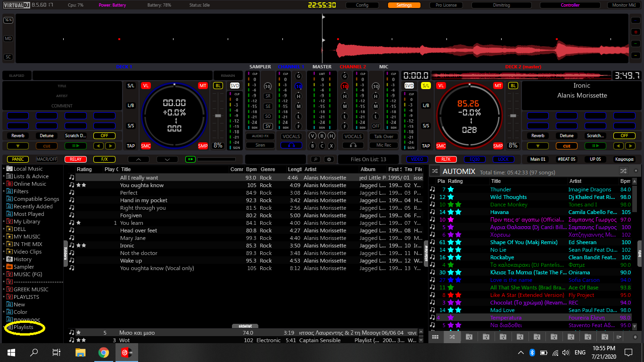Click the shuffle icon left of AUTOMIX title

point(435,171)
